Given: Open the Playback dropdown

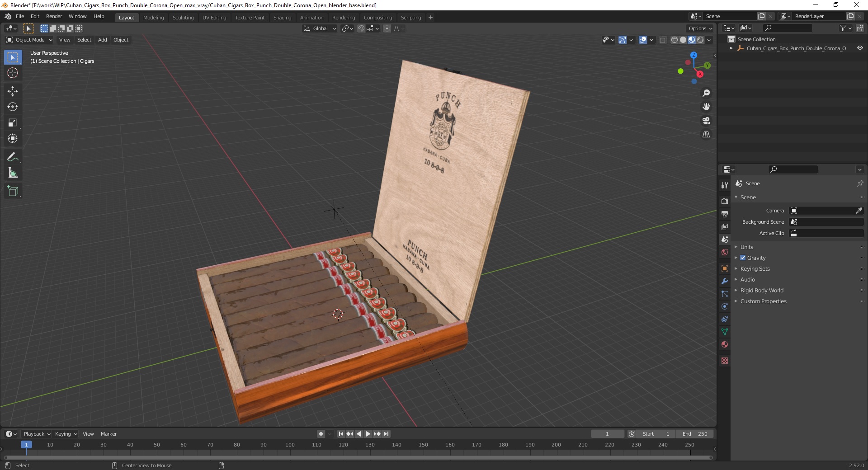Looking at the screenshot, I should click(x=37, y=434).
